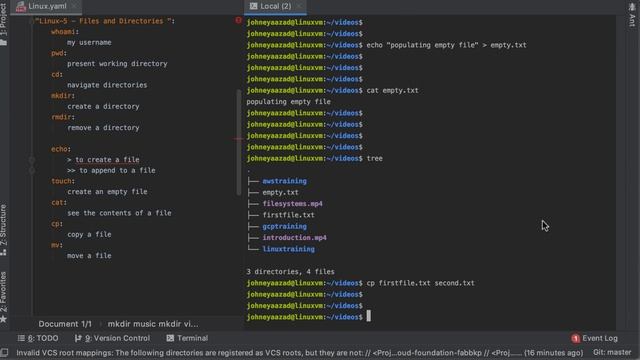Click the rmdir key in editor
Viewport: 640px width, 360px height.
pos(61,117)
